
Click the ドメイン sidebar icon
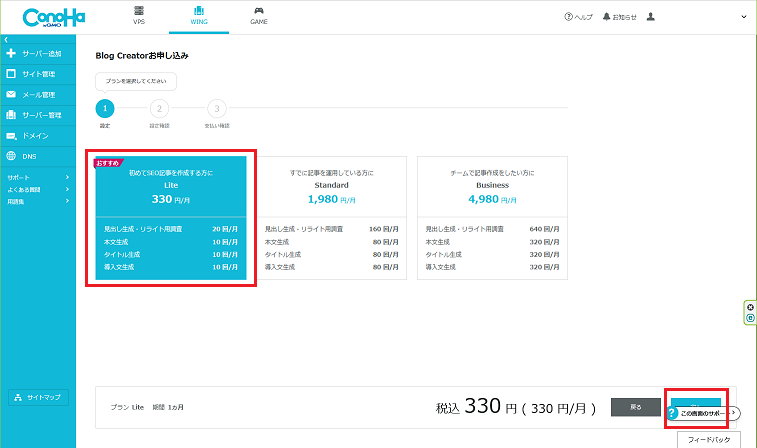[11, 136]
